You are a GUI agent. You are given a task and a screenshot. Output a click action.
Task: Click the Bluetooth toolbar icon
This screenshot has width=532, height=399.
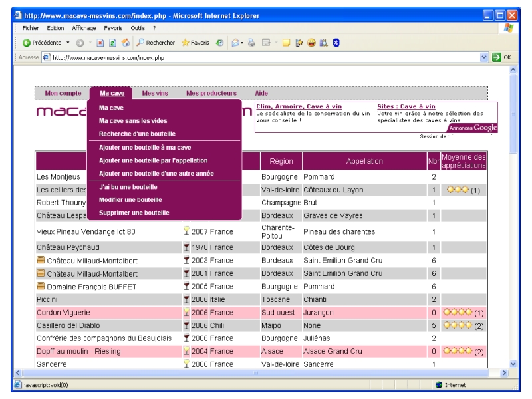[x=336, y=43]
